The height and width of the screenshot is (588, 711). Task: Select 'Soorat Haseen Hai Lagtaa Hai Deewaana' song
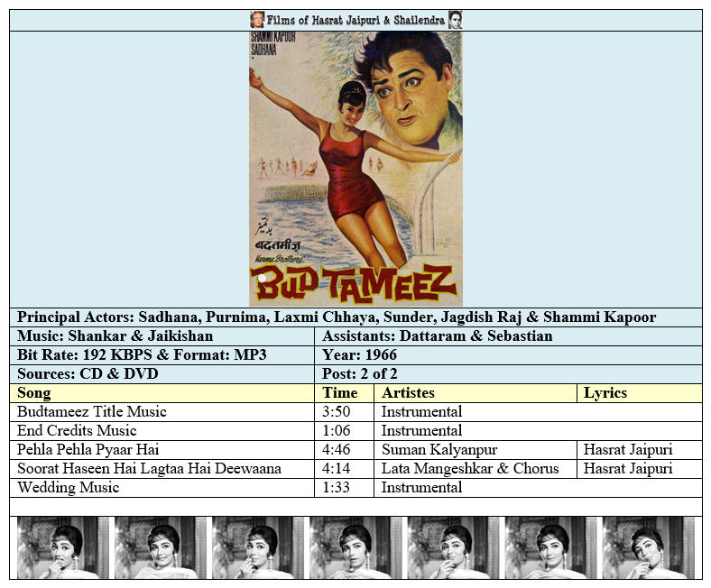click(x=149, y=468)
